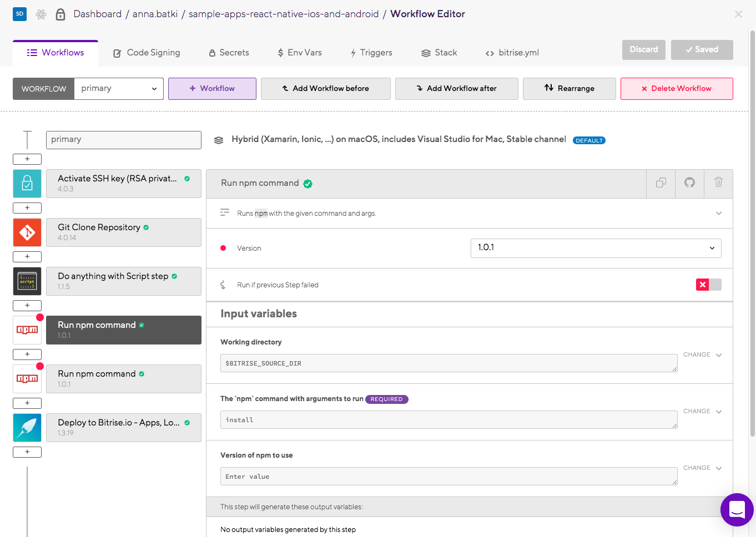The width and height of the screenshot is (756, 537).
Task: Expand CHANGE for the npm command input
Action: 703,412
